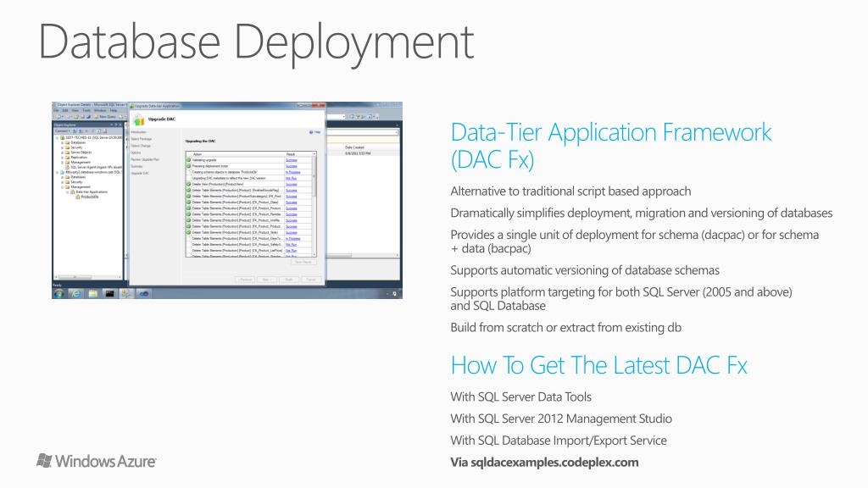Click the Action column header
868x488 pixels.
coord(197,154)
